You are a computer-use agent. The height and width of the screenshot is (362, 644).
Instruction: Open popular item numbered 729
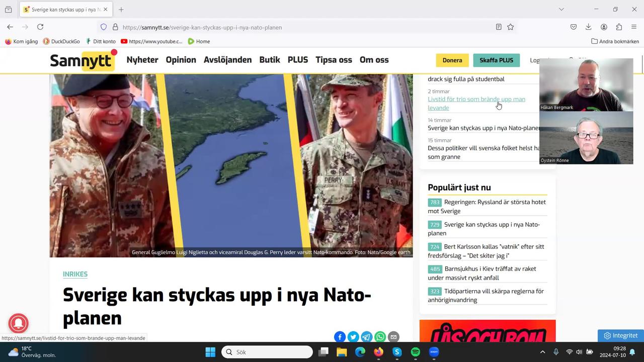click(x=484, y=229)
